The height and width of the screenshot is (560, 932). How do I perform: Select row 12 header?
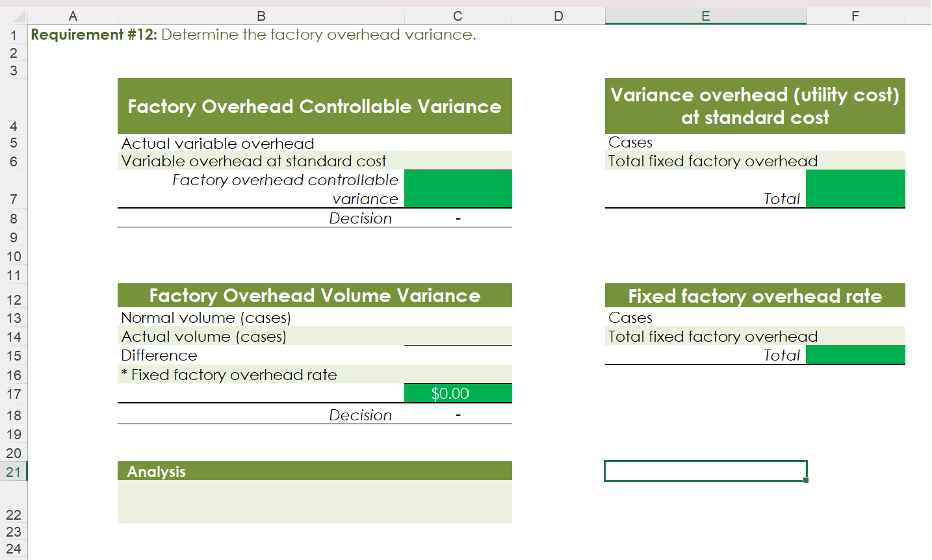(14, 296)
